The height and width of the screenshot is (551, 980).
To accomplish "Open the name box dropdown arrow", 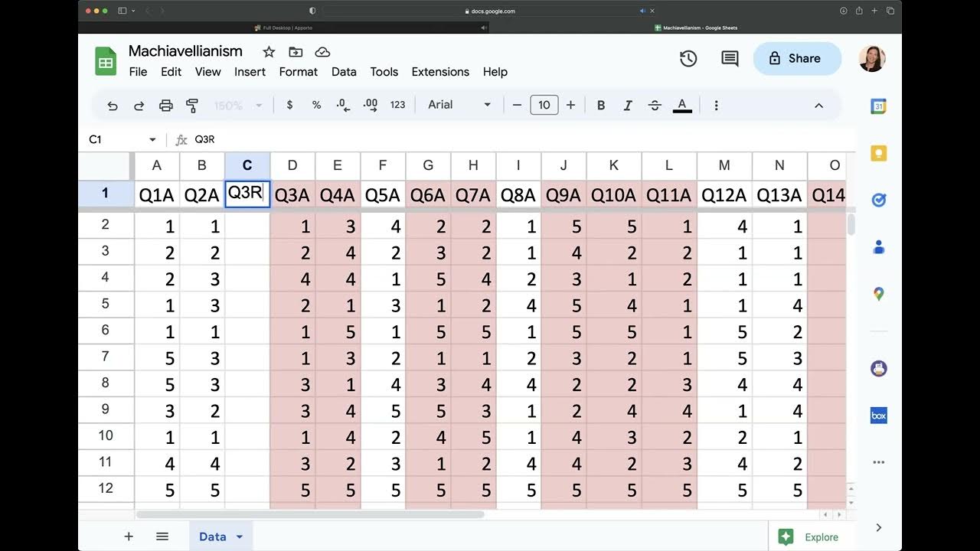I will pos(152,139).
